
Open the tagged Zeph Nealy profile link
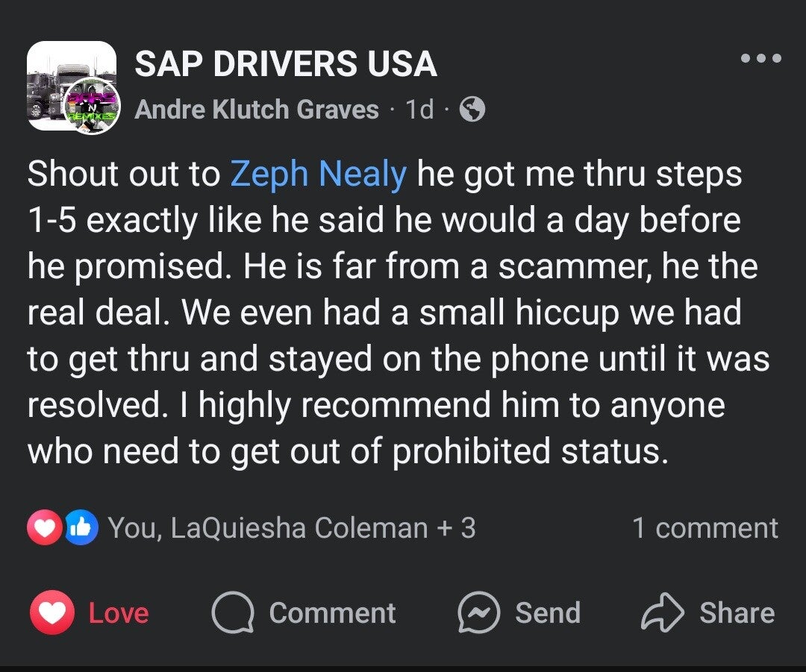(x=318, y=175)
